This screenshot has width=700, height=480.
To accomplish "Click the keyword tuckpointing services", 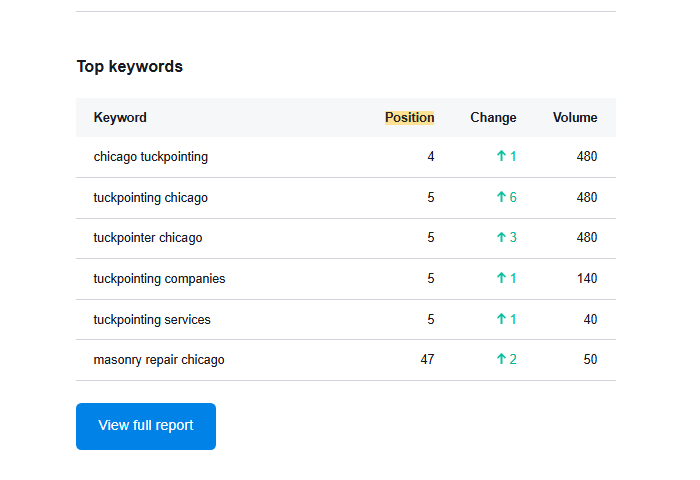I will click(x=152, y=319).
